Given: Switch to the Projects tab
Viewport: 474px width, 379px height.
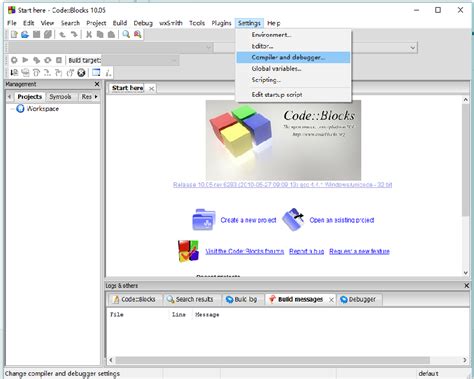Looking at the screenshot, I should pyautogui.click(x=30, y=97).
